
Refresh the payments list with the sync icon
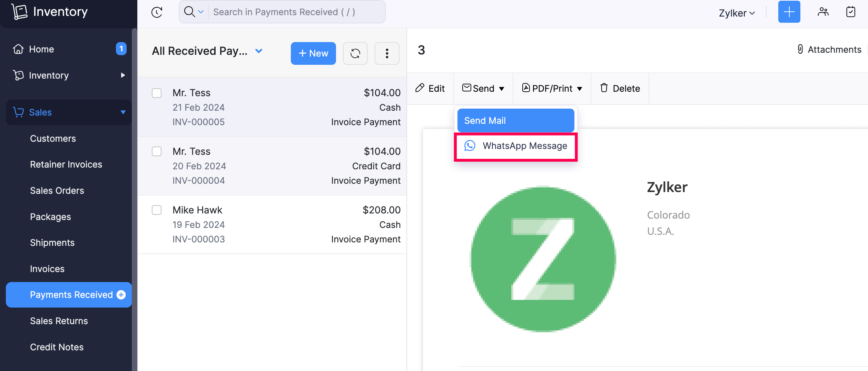(355, 53)
